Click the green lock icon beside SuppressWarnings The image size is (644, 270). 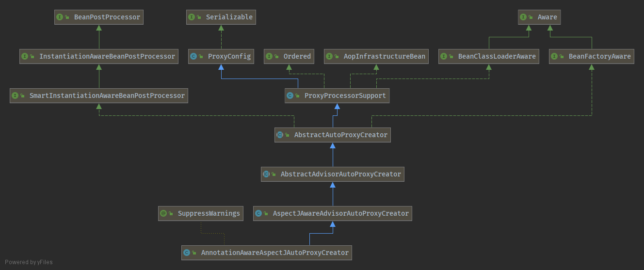172,214
